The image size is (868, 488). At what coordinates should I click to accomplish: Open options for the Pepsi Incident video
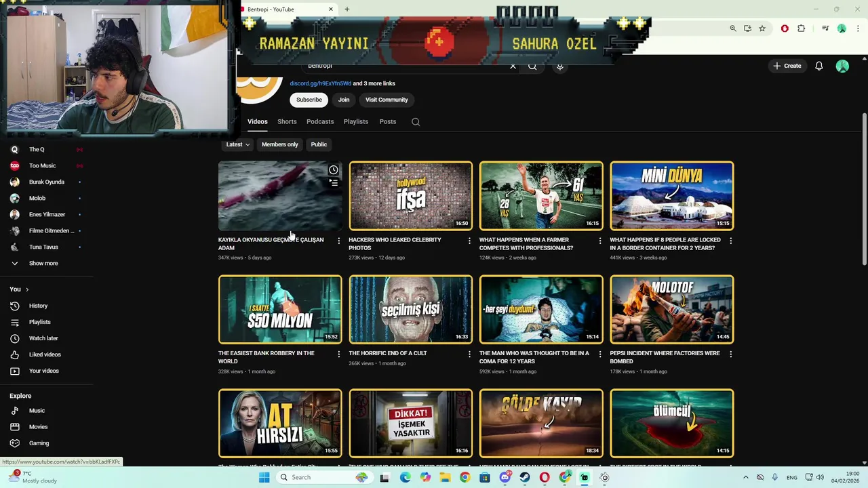[x=730, y=354]
